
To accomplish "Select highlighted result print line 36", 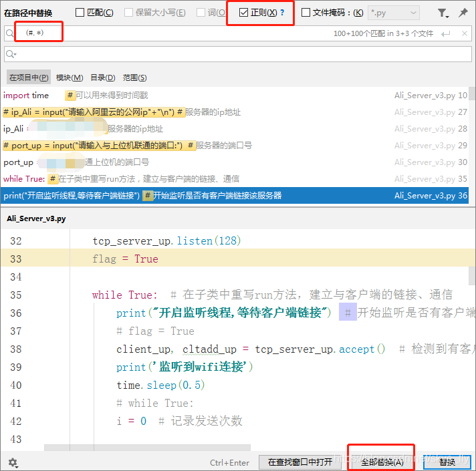I will pos(235,196).
